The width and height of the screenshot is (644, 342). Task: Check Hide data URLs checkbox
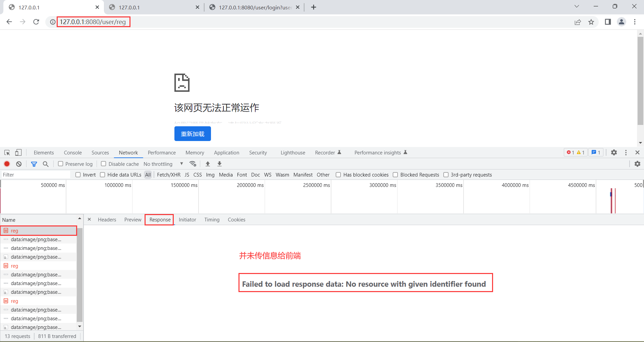point(103,175)
